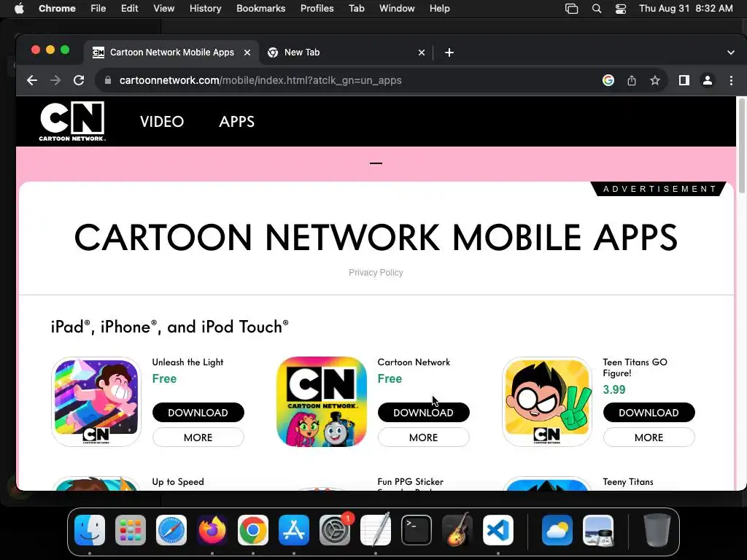
Task: Expand the tab search chevron
Action: tap(731, 52)
